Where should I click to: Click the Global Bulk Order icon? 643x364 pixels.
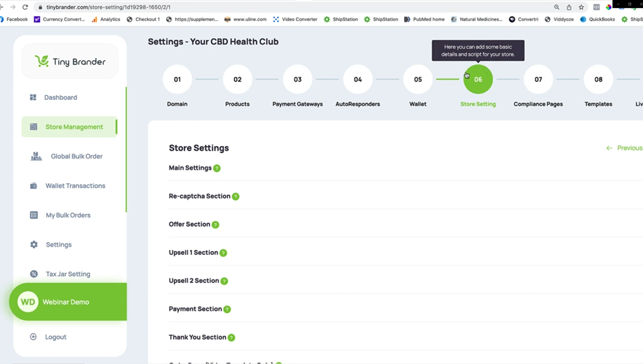click(36, 156)
